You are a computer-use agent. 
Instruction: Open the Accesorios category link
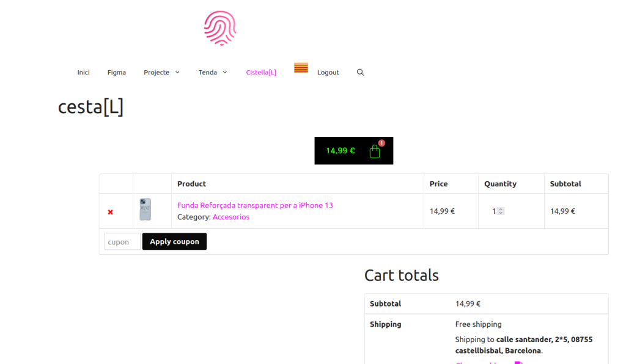pyautogui.click(x=230, y=217)
